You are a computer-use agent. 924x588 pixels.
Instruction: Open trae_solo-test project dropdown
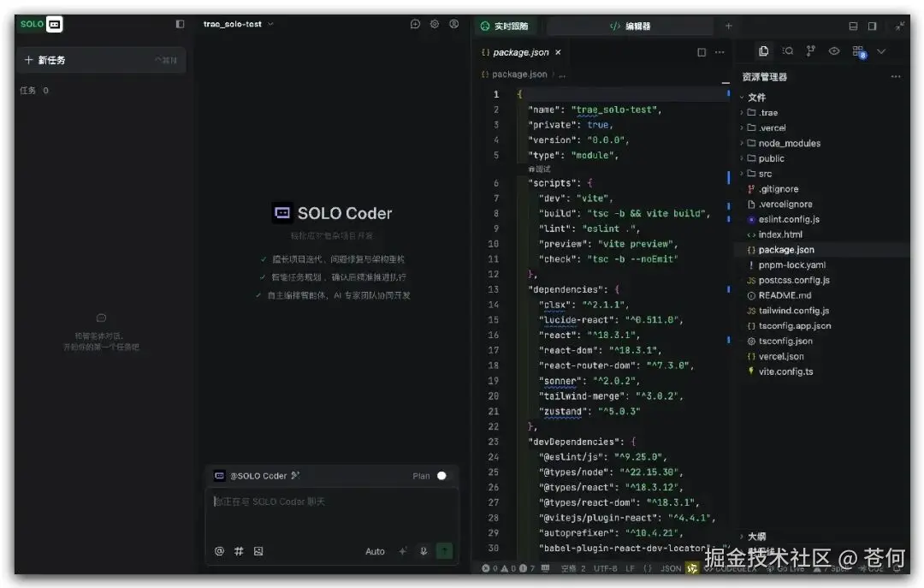tap(238, 24)
